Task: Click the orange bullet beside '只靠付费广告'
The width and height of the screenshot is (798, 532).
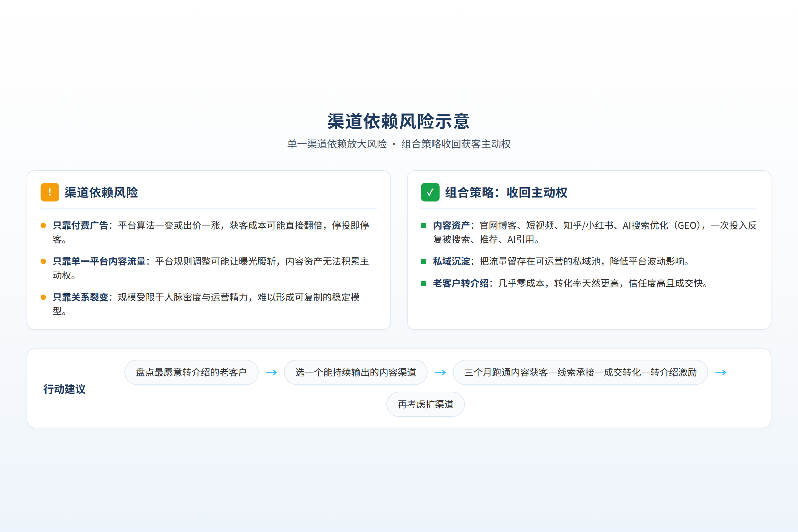Action: (x=43, y=226)
